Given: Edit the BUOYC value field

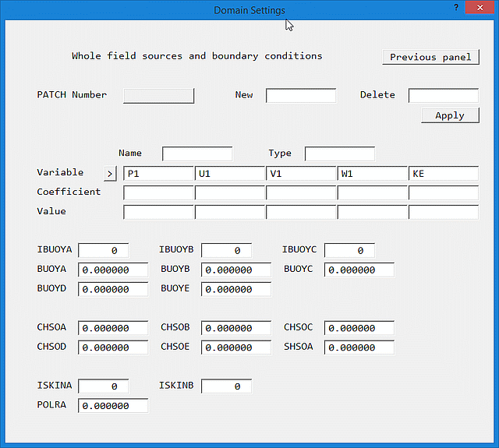Looking at the screenshot, I should [x=359, y=270].
